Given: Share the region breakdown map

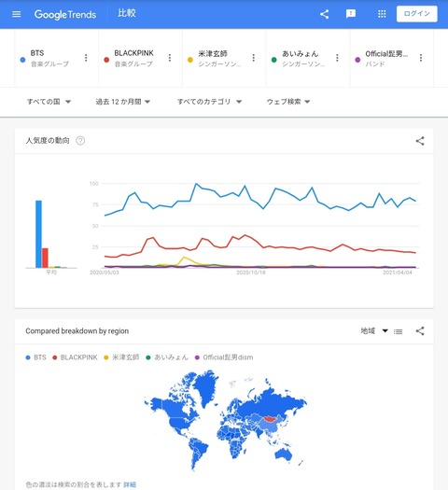Looking at the screenshot, I should [x=420, y=331].
